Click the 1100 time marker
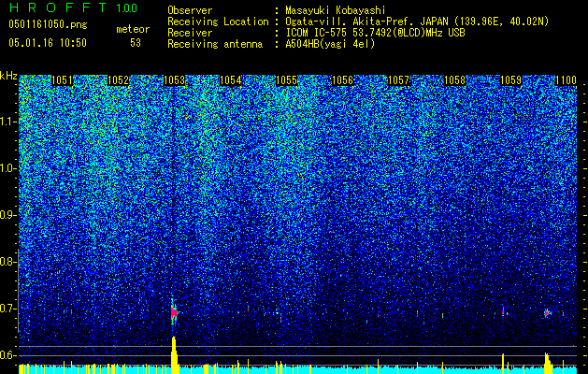The width and height of the screenshot is (588, 374). [566, 80]
